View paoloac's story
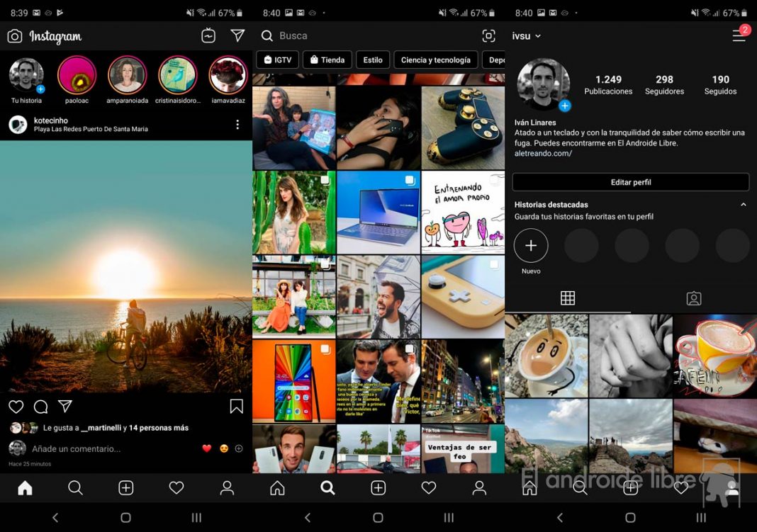This screenshot has width=757, height=532. point(77,76)
